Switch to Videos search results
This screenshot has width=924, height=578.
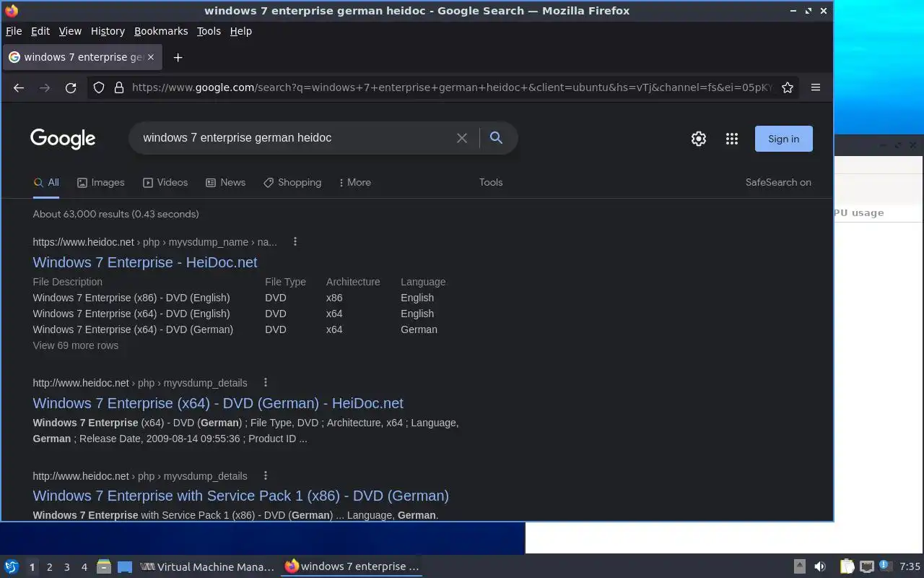point(165,183)
